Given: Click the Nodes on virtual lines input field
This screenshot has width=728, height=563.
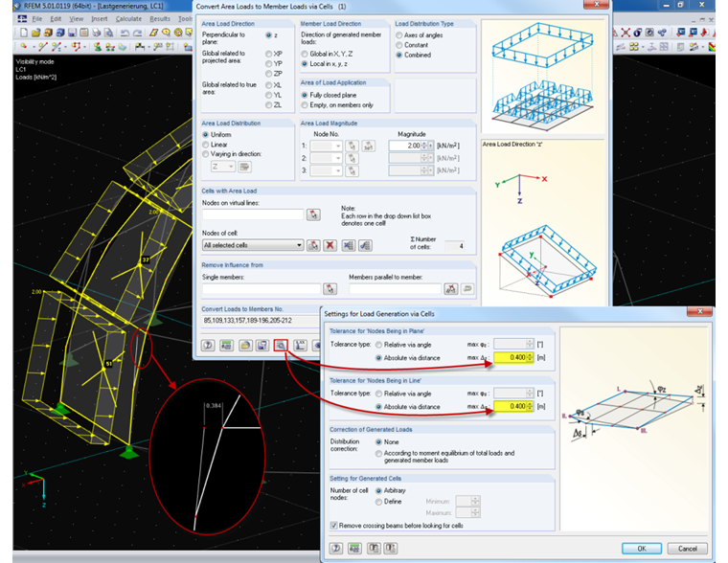Looking at the screenshot, I should tap(253, 214).
